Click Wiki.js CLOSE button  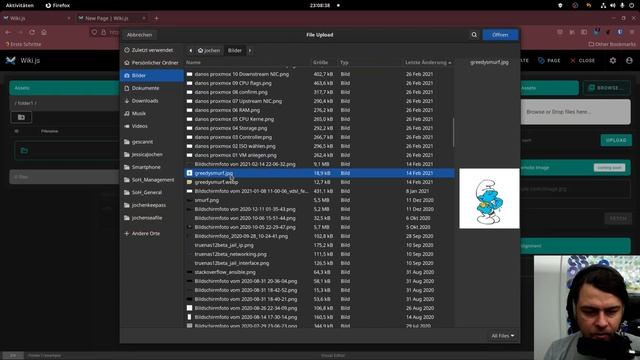[x=583, y=60]
